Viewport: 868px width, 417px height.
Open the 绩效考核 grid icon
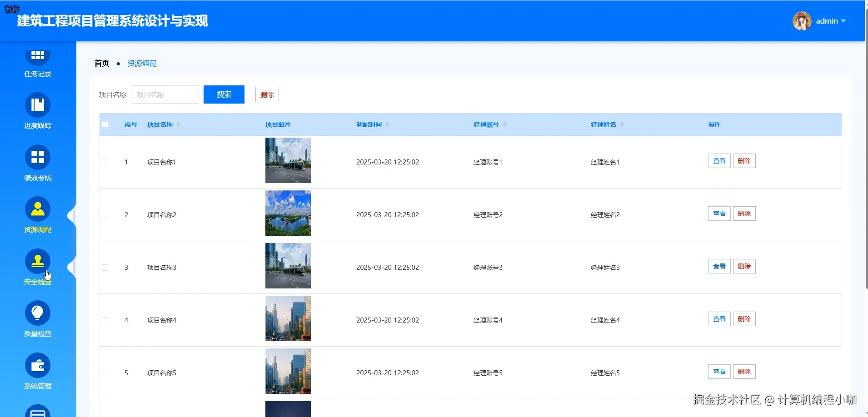(x=38, y=157)
